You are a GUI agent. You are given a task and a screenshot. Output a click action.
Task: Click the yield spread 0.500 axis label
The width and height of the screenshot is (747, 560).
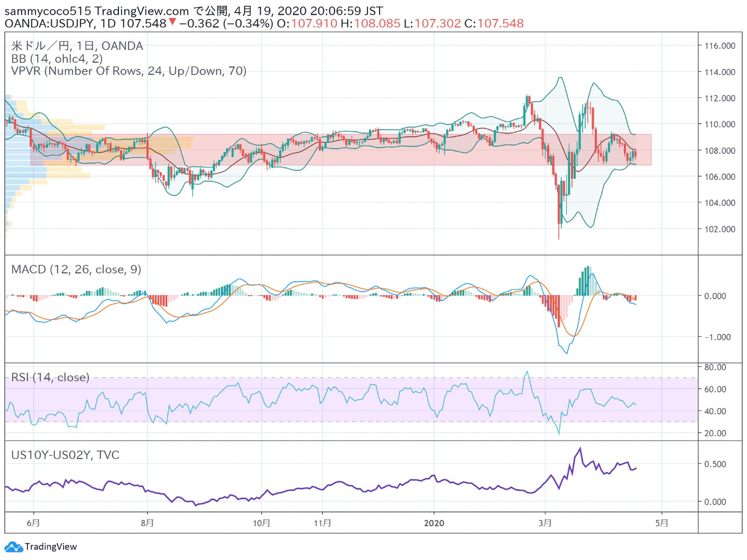click(715, 464)
